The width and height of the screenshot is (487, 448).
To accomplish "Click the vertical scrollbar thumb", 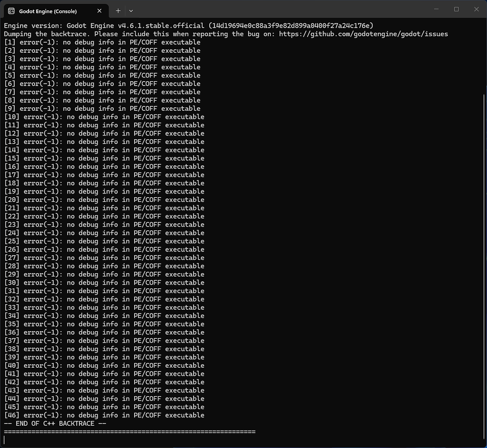I will [x=484, y=267].
